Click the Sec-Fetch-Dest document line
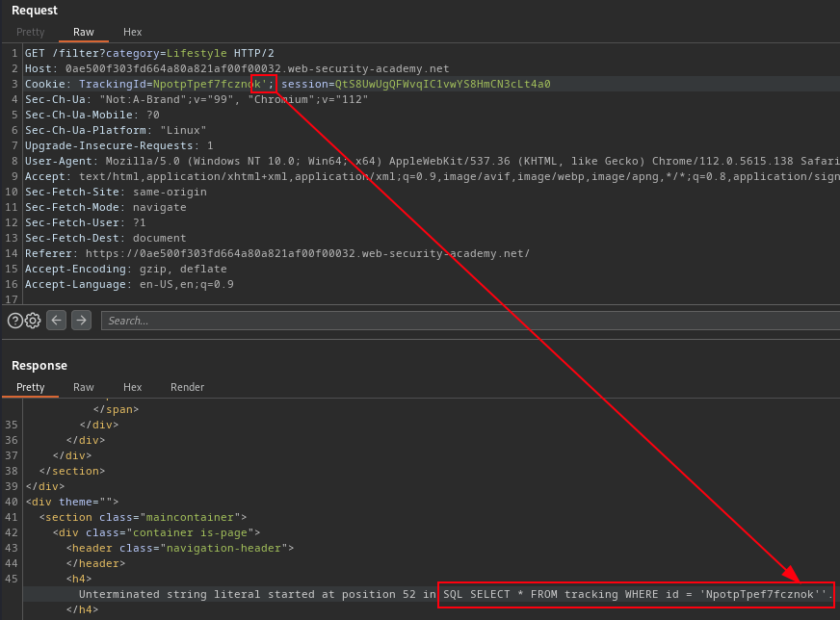 pos(106,238)
